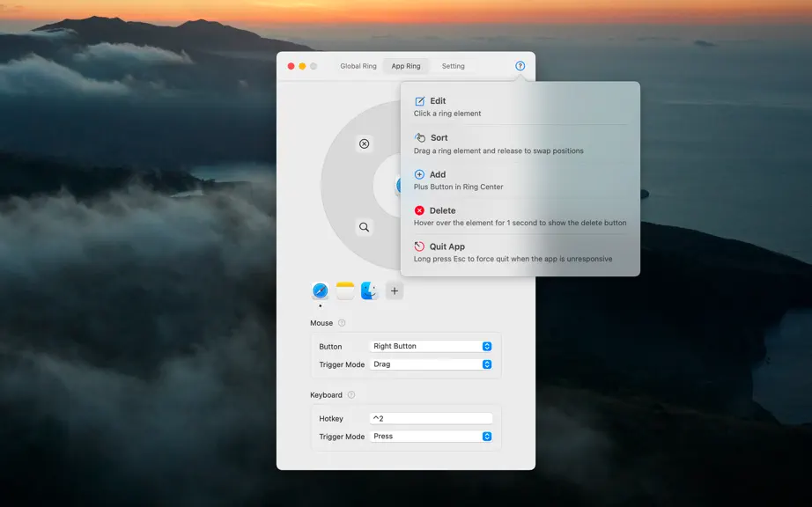Add a new app with plus button
Screen dimensions: 812x507
pyautogui.click(x=394, y=290)
